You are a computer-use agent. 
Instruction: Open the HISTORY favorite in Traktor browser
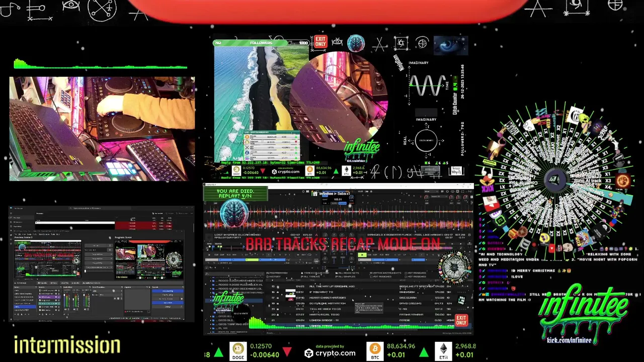pos(274,277)
